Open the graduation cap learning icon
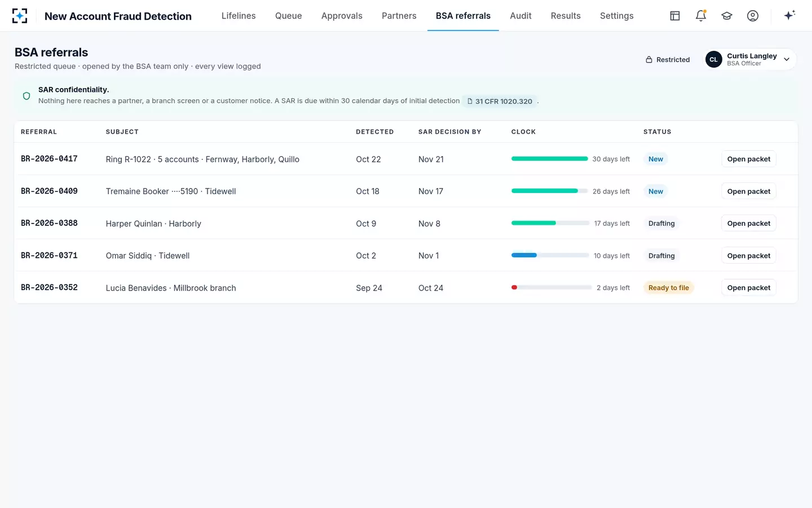This screenshot has height=508, width=812. (x=727, y=16)
